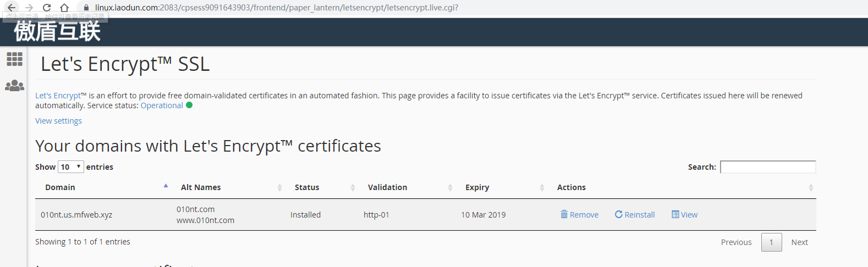The width and height of the screenshot is (868, 267).
Task: Click the browser forward arrow
Action: (29, 8)
